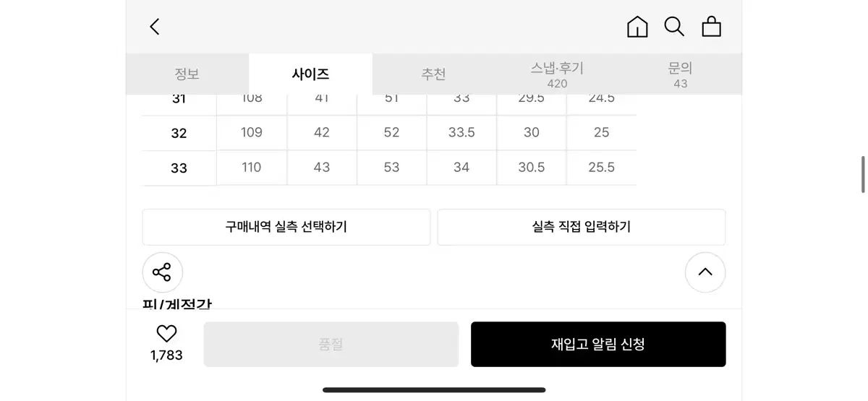Viewport: 868px width, 401px height.
Task: Select the 사이즈 tab
Action: tap(310, 74)
